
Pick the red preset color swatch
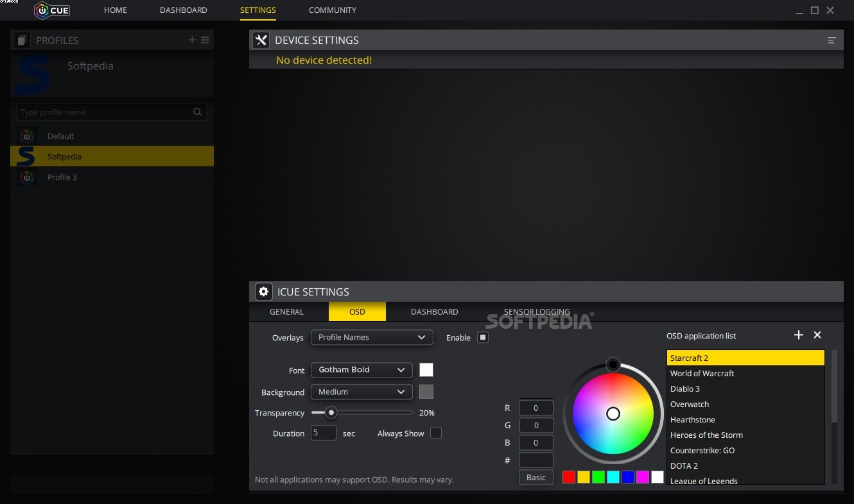pyautogui.click(x=569, y=477)
